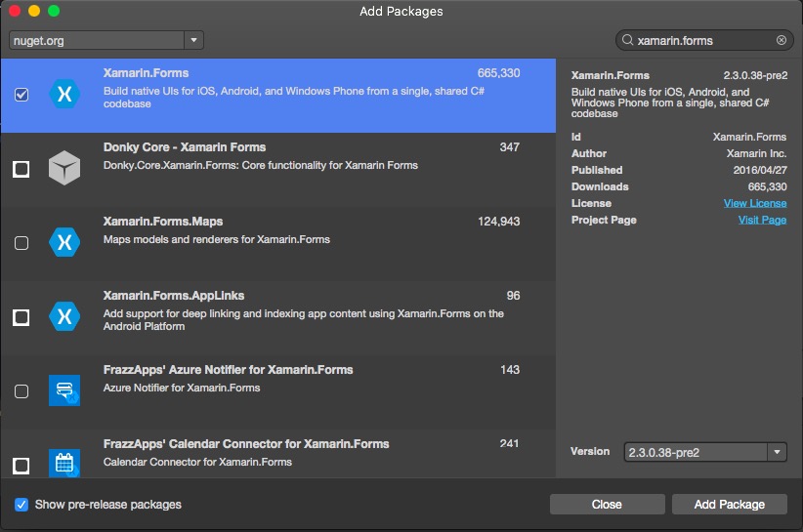Check the Xamarin.Forms.Maps checkbox
The width and height of the screenshot is (803, 532).
point(21,243)
